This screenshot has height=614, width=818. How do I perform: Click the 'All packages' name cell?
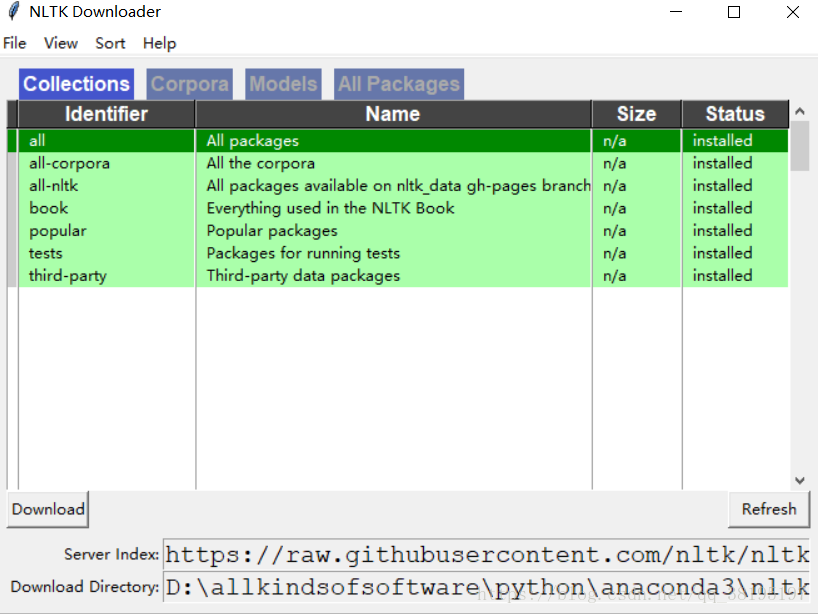pyautogui.click(x=393, y=141)
